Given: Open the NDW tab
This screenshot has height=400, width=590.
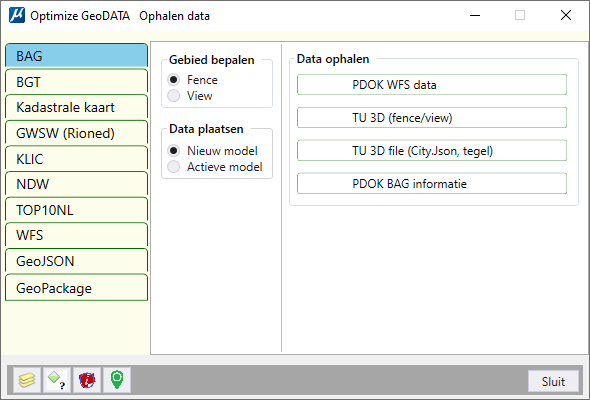Looking at the screenshot, I should pos(76,184).
